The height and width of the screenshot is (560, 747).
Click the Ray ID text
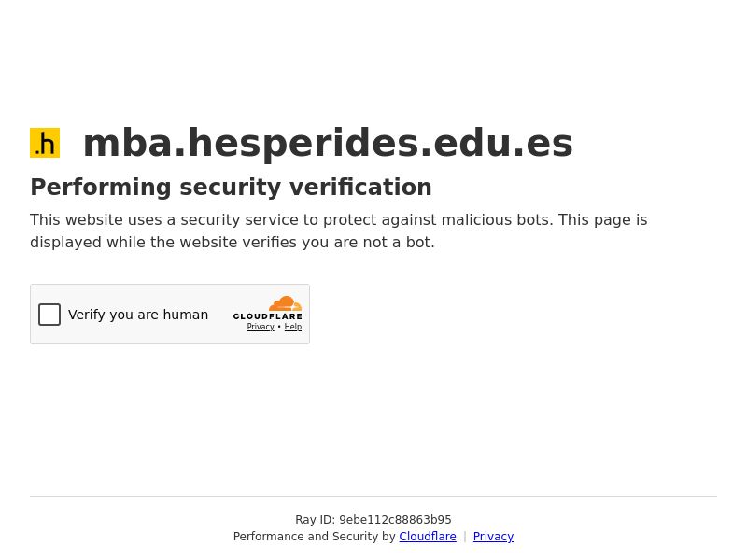pyautogui.click(x=373, y=520)
